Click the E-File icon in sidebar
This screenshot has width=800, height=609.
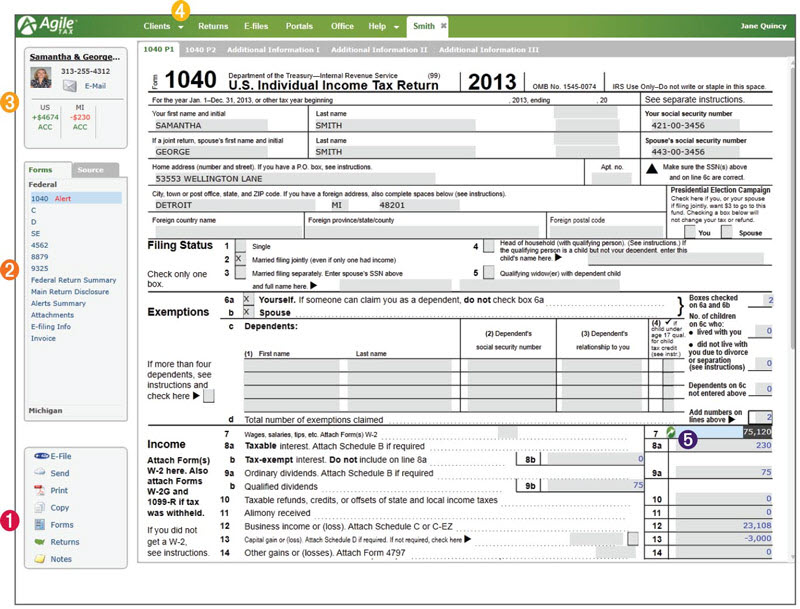[41, 456]
